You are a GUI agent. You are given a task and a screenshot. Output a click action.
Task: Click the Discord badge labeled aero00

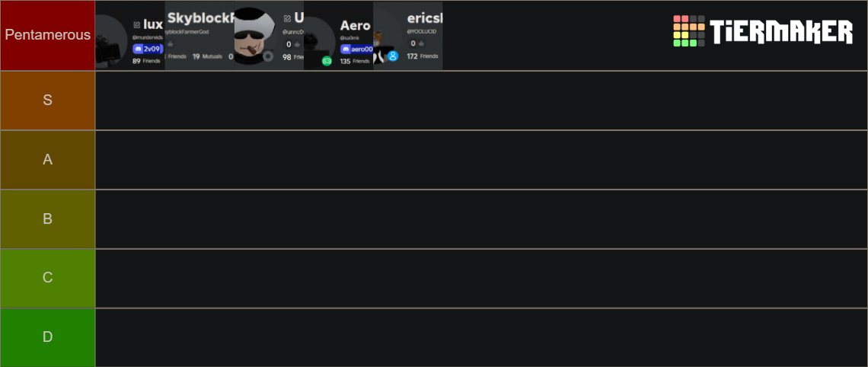(x=356, y=49)
